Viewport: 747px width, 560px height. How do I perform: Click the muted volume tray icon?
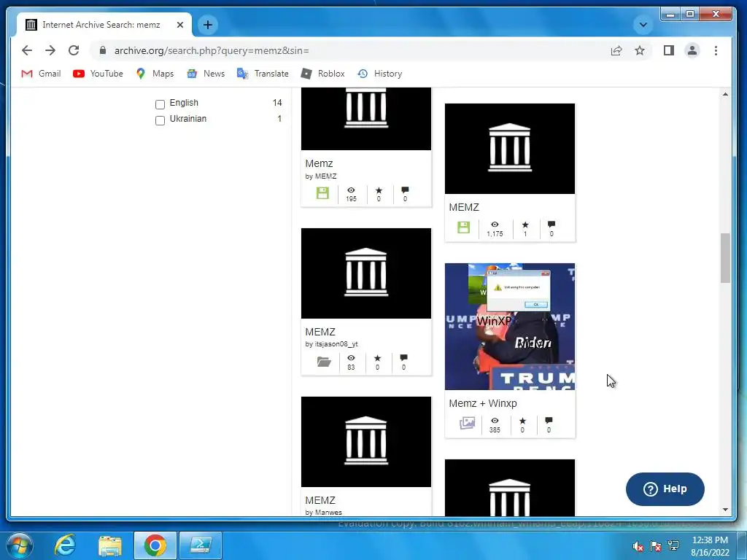[638, 546]
